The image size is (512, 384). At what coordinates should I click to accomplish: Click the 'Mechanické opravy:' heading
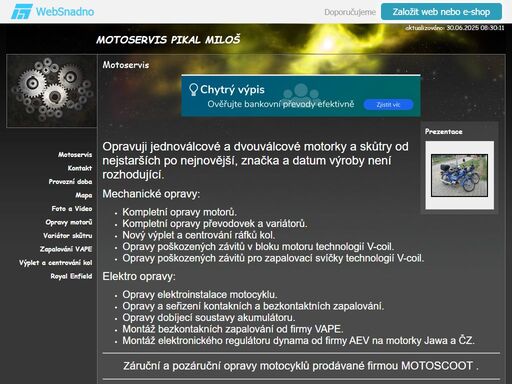(x=151, y=194)
